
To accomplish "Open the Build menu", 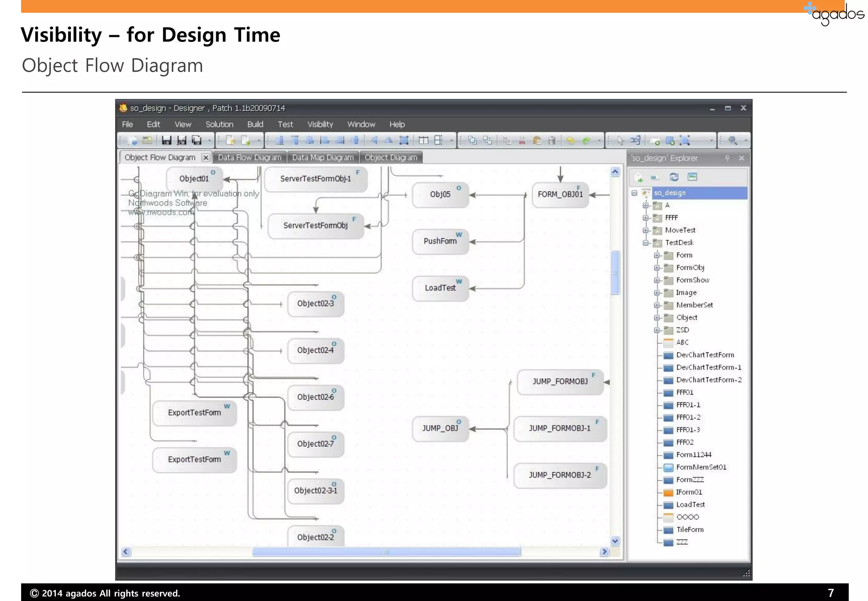I will coord(255,124).
